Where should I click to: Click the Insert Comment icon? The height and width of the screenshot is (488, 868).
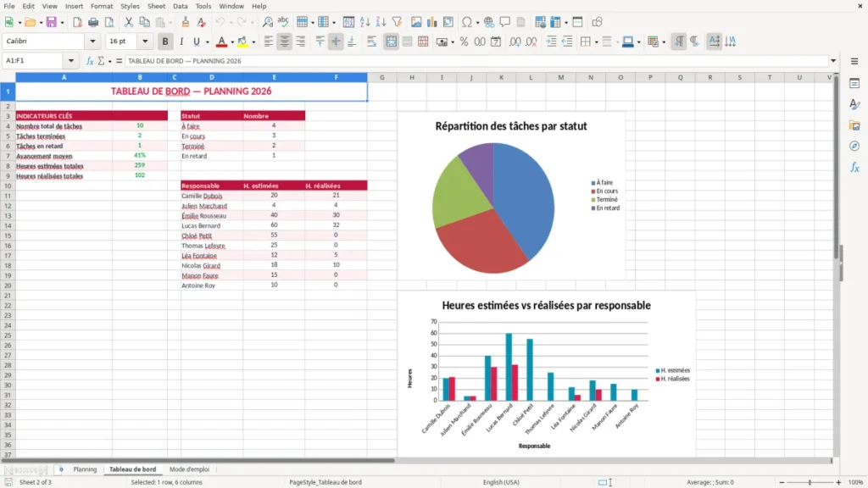click(x=505, y=22)
